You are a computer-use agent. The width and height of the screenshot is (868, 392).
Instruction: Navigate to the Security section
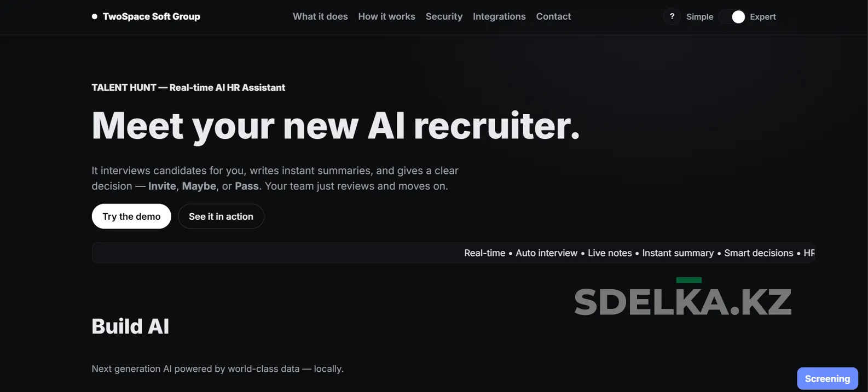point(444,16)
